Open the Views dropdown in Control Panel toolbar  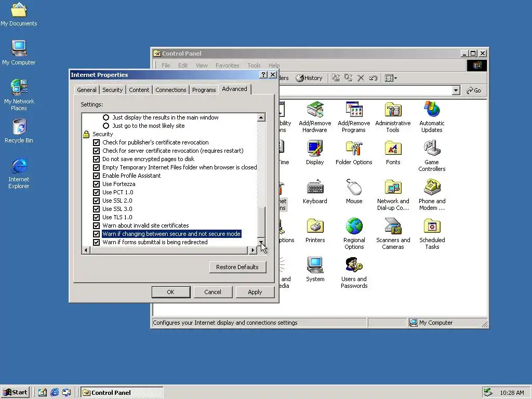pos(391,78)
